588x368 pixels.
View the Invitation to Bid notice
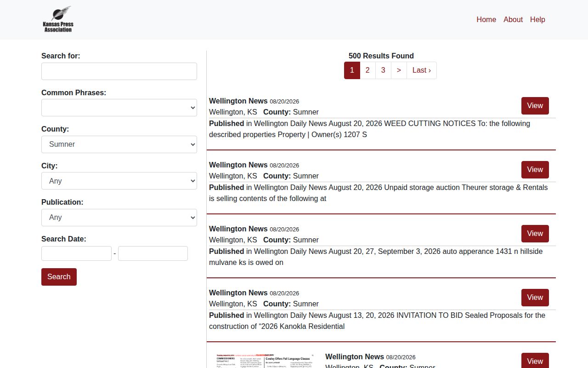coord(535,298)
